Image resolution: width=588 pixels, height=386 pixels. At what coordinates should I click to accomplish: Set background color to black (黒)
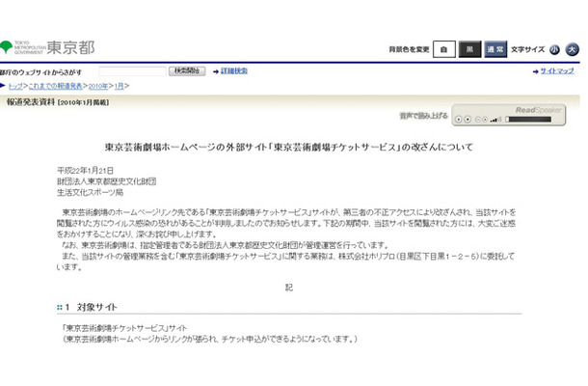pyautogui.click(x=469, y=49)
